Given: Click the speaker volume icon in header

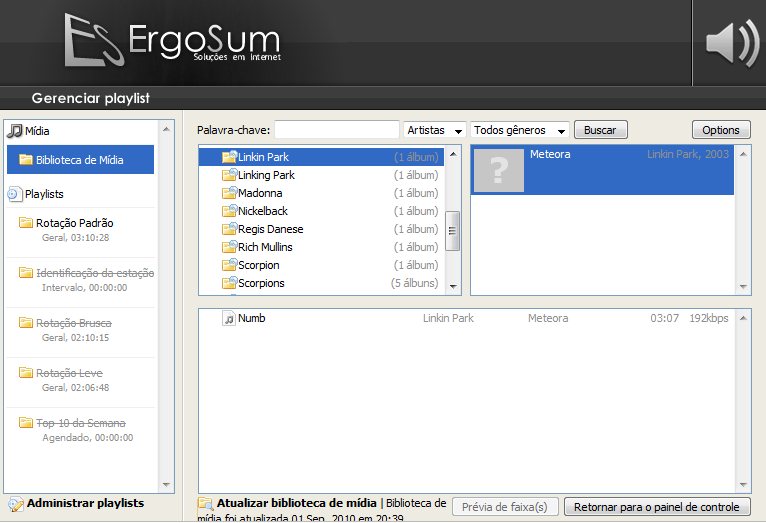Looking at the screenshot, I should click(x=732, y=43).
